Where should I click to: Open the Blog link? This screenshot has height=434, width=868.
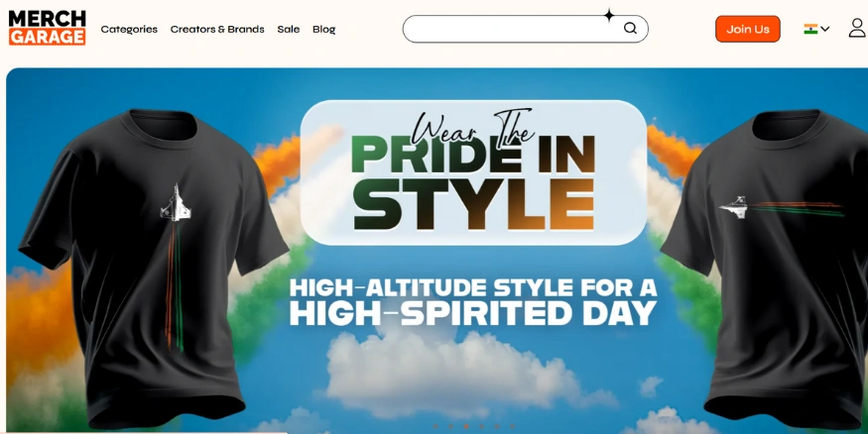point(323,30)
